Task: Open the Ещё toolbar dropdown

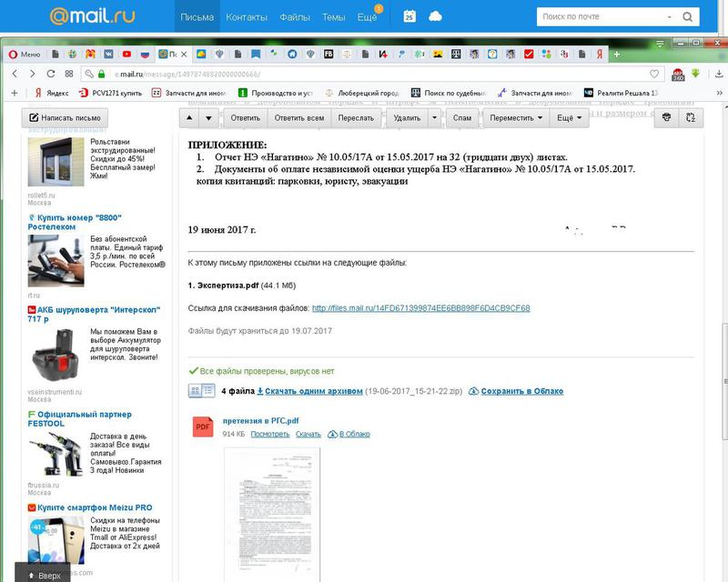Action: (x=570, y=118)
